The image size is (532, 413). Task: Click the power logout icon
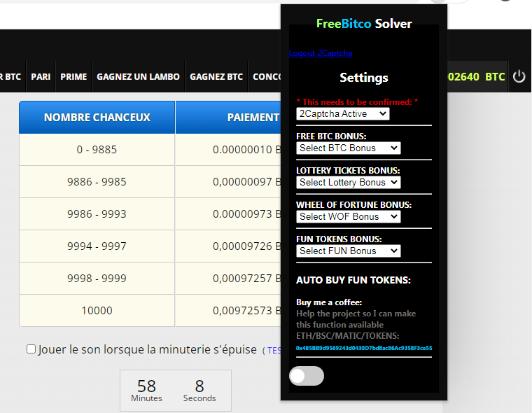pos(519,77)
